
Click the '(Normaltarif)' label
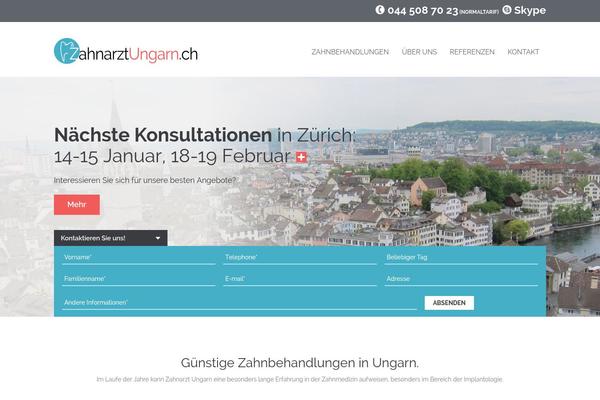(479, 12)
